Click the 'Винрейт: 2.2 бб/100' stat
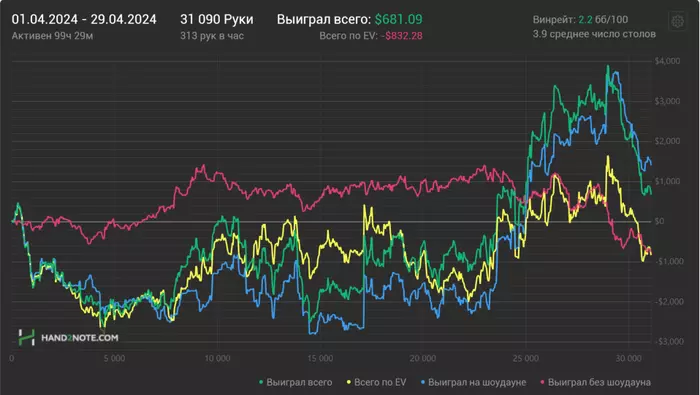700x395 pixels. coord(580,20)
